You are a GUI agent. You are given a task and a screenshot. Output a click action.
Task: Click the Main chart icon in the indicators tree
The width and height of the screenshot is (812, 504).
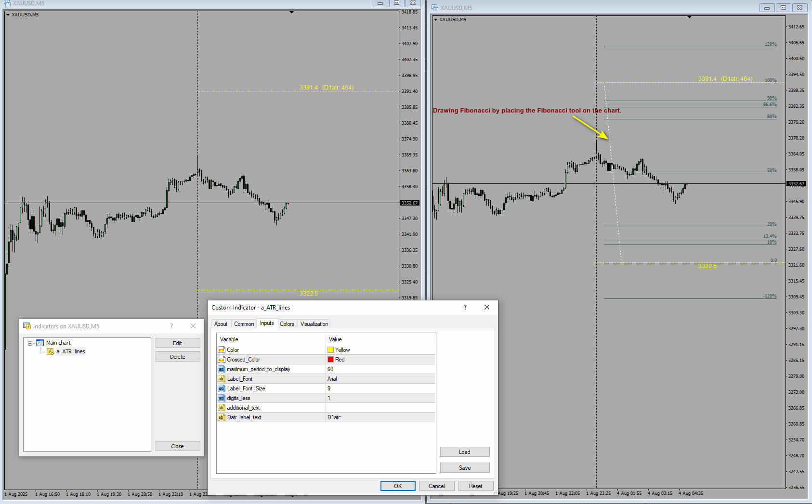[40, 343]
